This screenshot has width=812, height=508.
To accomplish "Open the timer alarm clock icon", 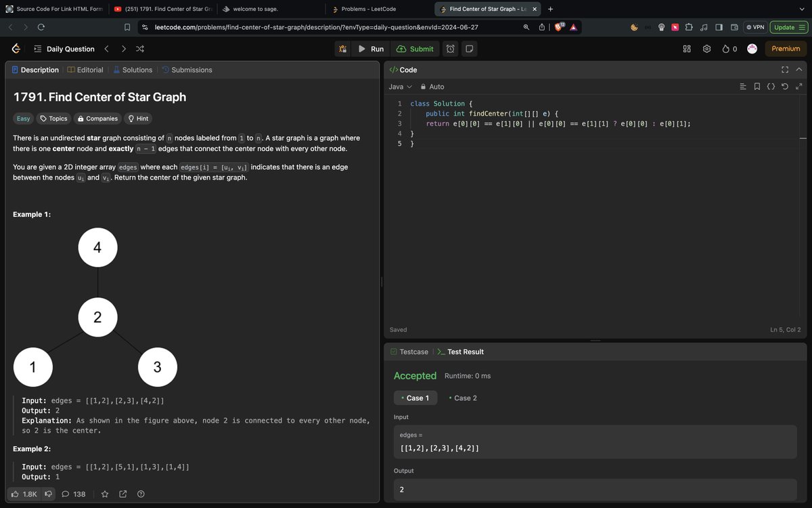I will click(x=451, y=49).
